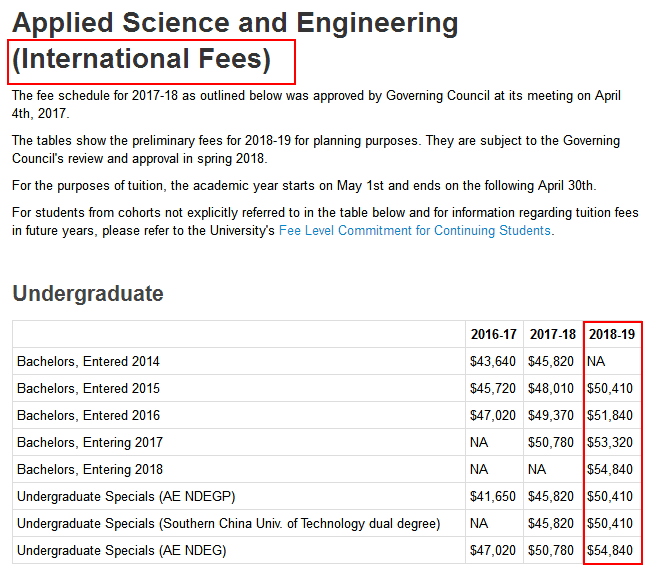The height and width of the screenshot is (576, 662).
Task: Select the 2018-19 fee for Bachelors Entered 2015
Action: click(610, 389)
